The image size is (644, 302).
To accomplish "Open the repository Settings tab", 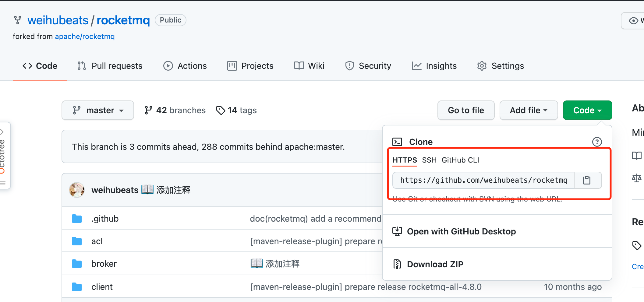I will click(501, 66).
